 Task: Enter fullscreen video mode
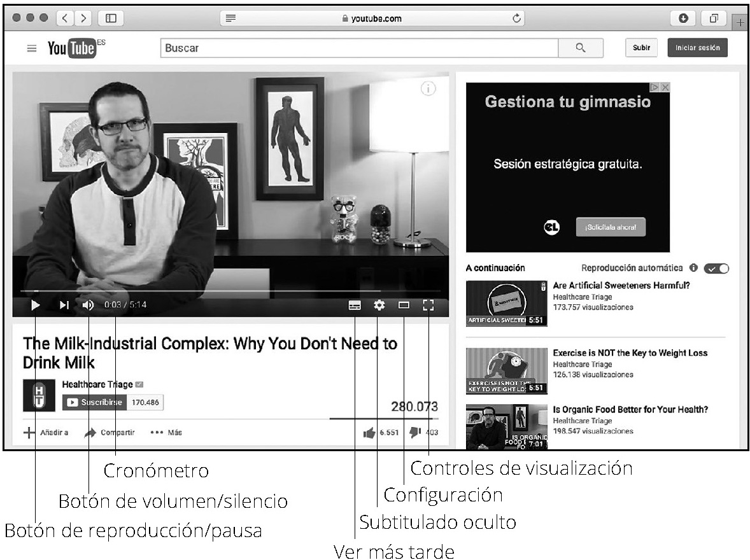[x=428, y=305]
